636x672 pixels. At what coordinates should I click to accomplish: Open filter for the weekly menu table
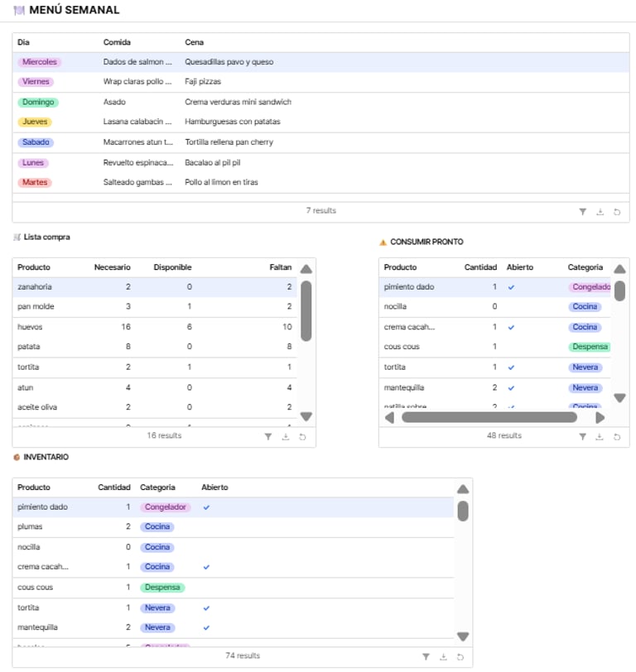[583, 212]
